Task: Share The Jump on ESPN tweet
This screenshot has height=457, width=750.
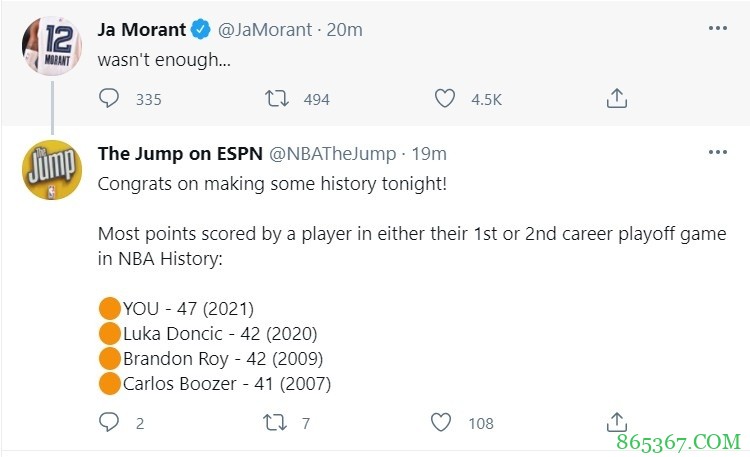Action: (617, 422)
